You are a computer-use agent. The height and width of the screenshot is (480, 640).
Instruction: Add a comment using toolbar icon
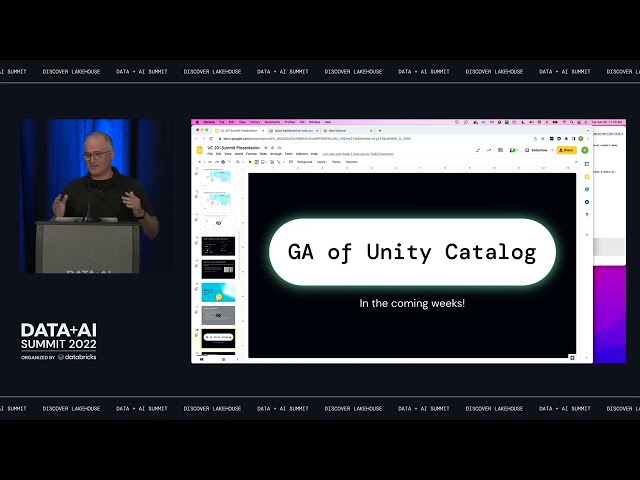point(291,162)
